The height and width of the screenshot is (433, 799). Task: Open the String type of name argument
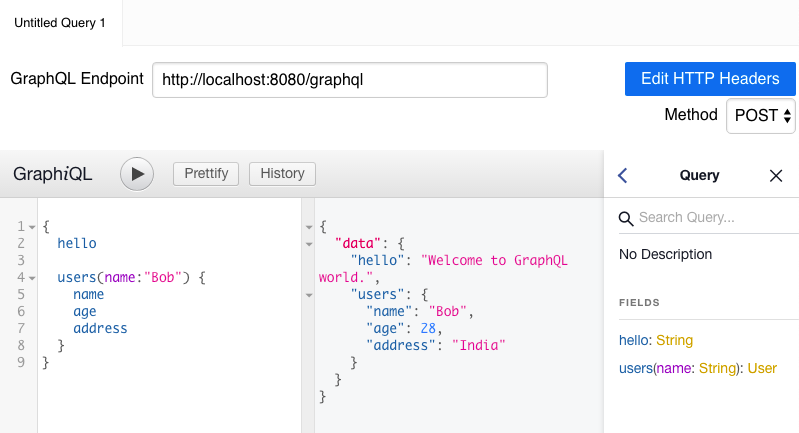point(717,368)
